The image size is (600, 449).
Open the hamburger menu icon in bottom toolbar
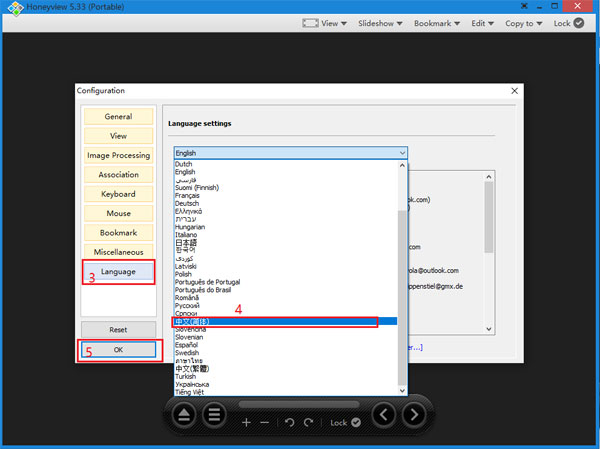(x=214, y=414)
